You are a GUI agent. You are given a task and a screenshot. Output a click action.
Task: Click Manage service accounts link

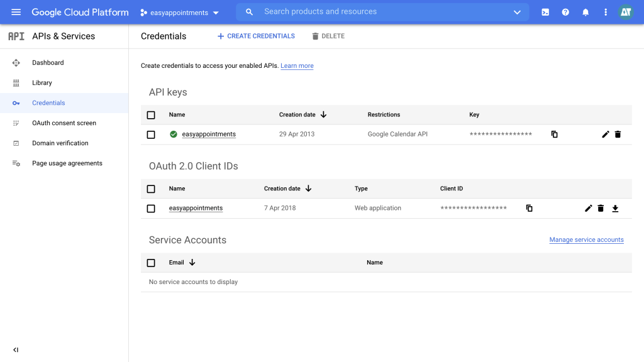tap(587, 239)
